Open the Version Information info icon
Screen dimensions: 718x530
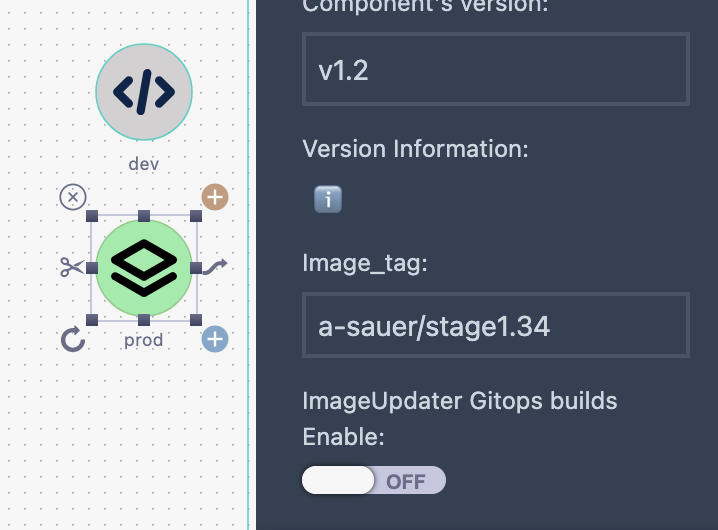coord(328,200)
